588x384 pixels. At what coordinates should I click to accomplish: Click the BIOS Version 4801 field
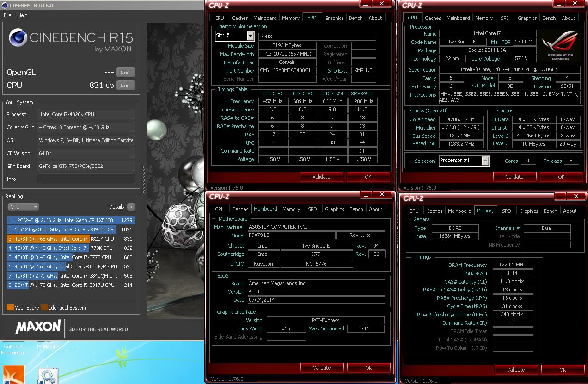coord(316,291)
